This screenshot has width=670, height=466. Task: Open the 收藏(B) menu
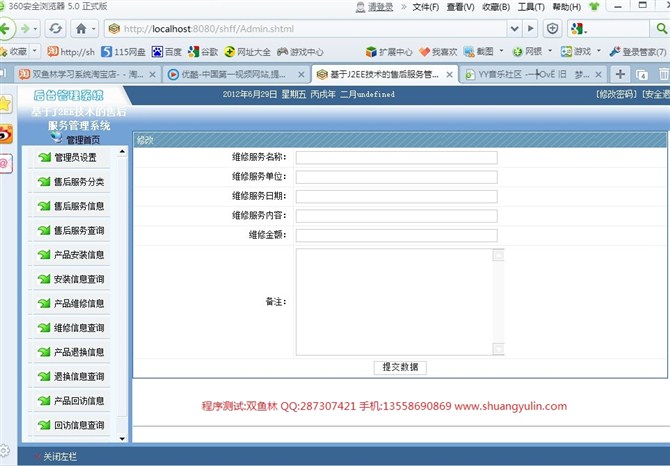click(x=496, y=7)
